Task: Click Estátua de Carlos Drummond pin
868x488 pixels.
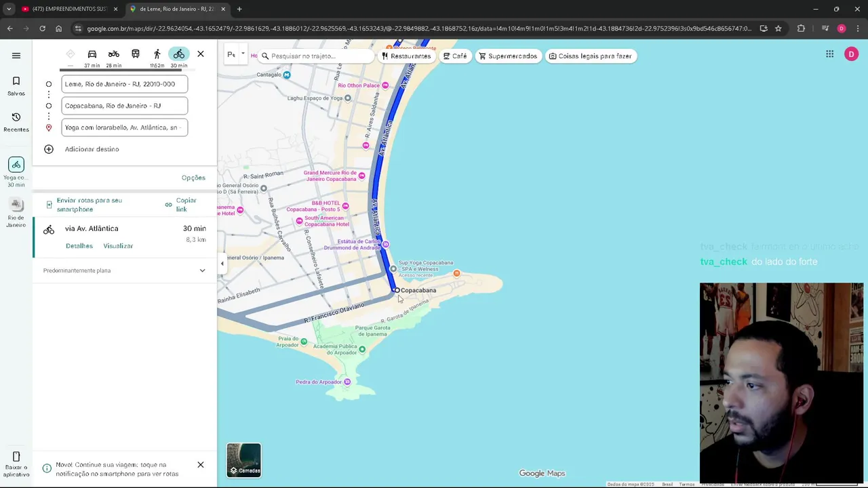Action: coord(385,244)
